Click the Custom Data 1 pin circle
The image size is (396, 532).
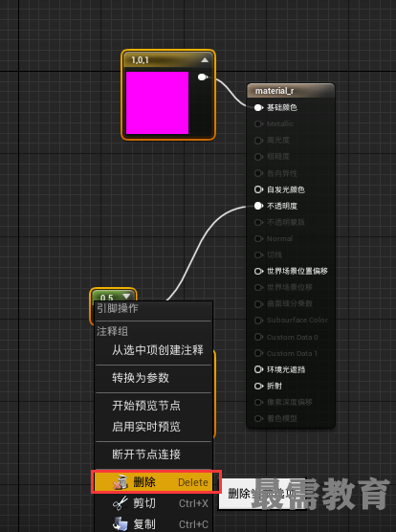tap(258, 353)
